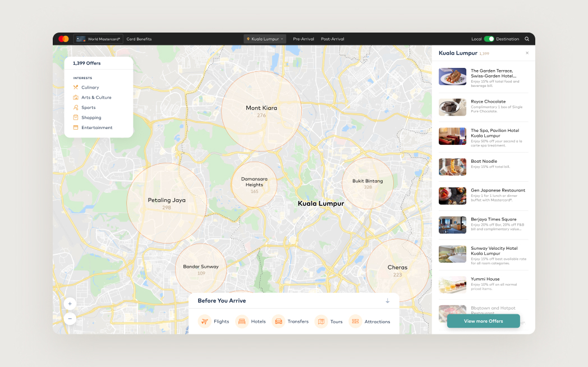Click 'Boat Noodle' offer title
The image size is (588, 367).
click(x=484, y=161)
